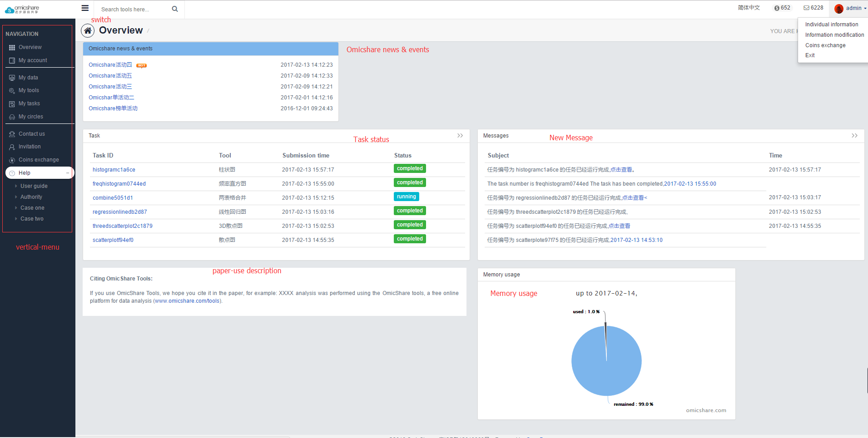Click the Contact us icon

pyautogui.click(x=12, y=134)
